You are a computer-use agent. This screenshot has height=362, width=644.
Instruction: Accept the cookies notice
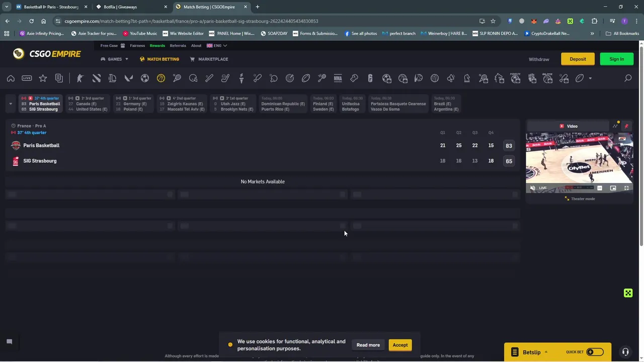click(400, 345)
